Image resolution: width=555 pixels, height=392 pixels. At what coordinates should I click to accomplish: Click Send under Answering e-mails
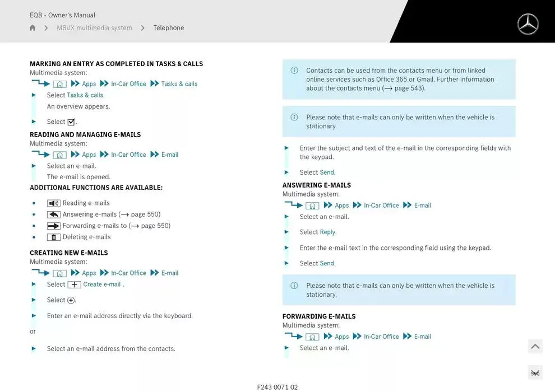click(x=327, y=263)
